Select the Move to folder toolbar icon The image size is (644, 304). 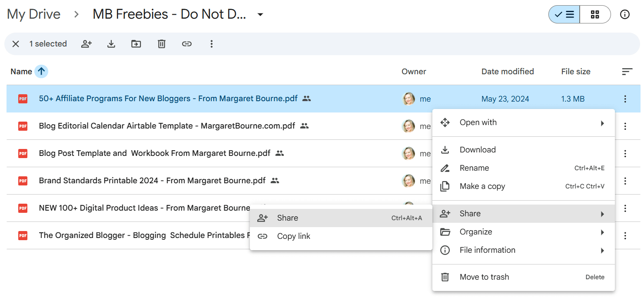(136, 44)
